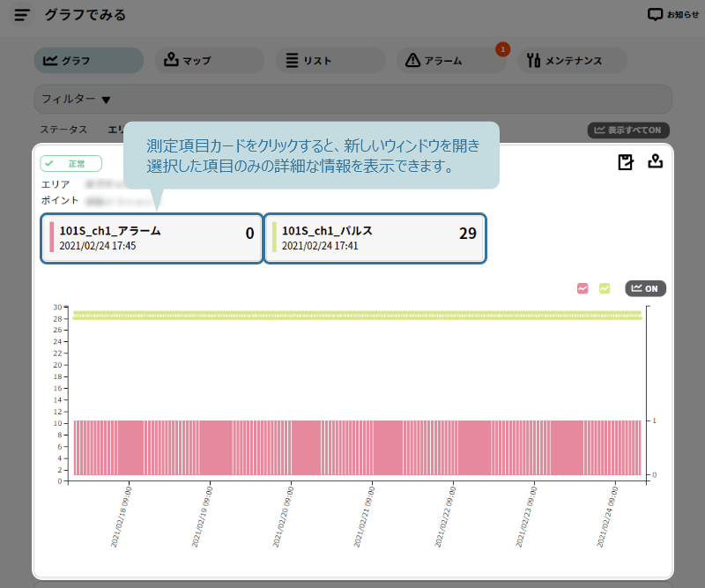Image resolution: width=705 pixels, height=588 pixels.
Task: Click the ポイント label
Action: (60, 200)
